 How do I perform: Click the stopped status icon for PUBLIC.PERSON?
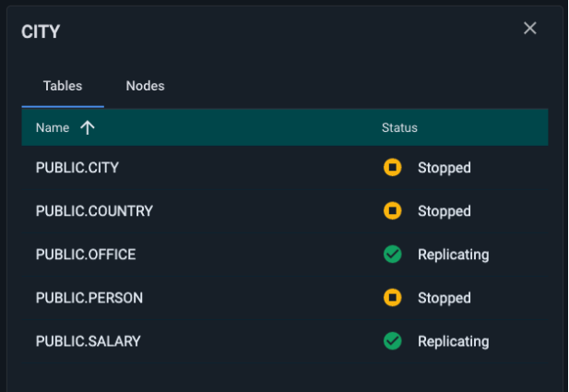[x=393, y=298]
